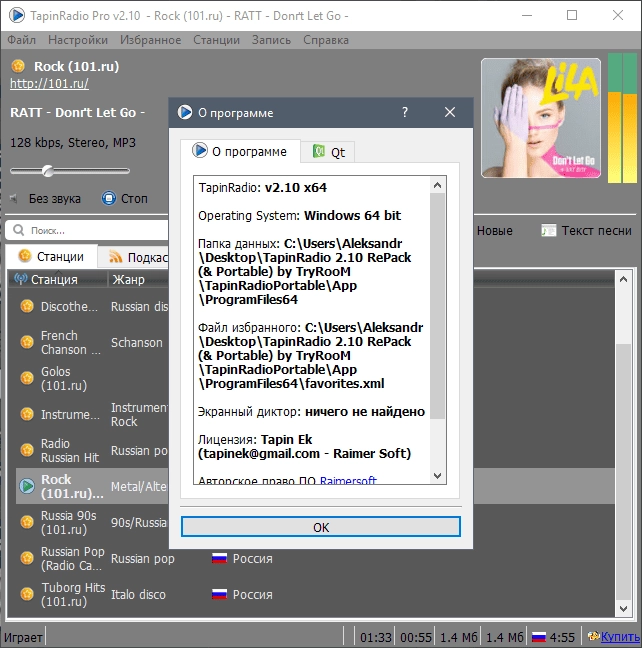Image resolution: width=642 pixels, height=648 pixels.
Task: Click the 4:55 clock in status bar
Action: pyautogui.click(x=562, y=637)
